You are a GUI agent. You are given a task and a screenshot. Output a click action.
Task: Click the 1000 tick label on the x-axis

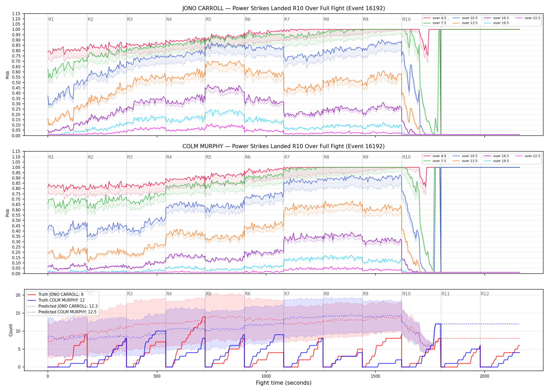266,376
